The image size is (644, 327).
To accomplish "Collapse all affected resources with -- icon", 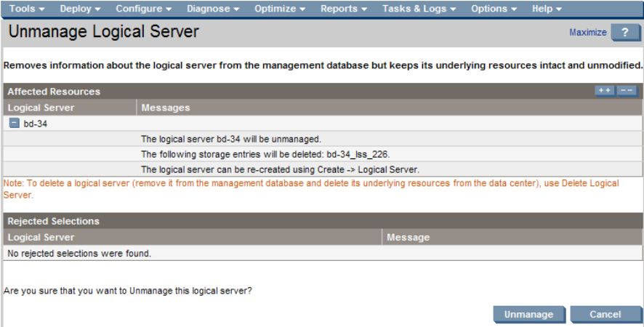I will (627, 91).
